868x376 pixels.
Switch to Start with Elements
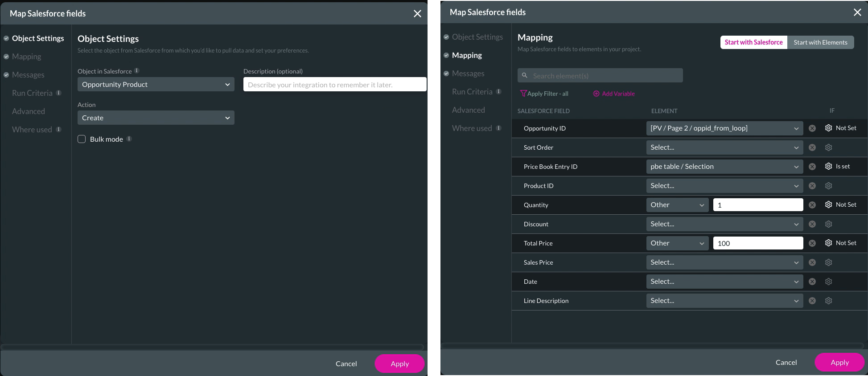pos(820,42)
